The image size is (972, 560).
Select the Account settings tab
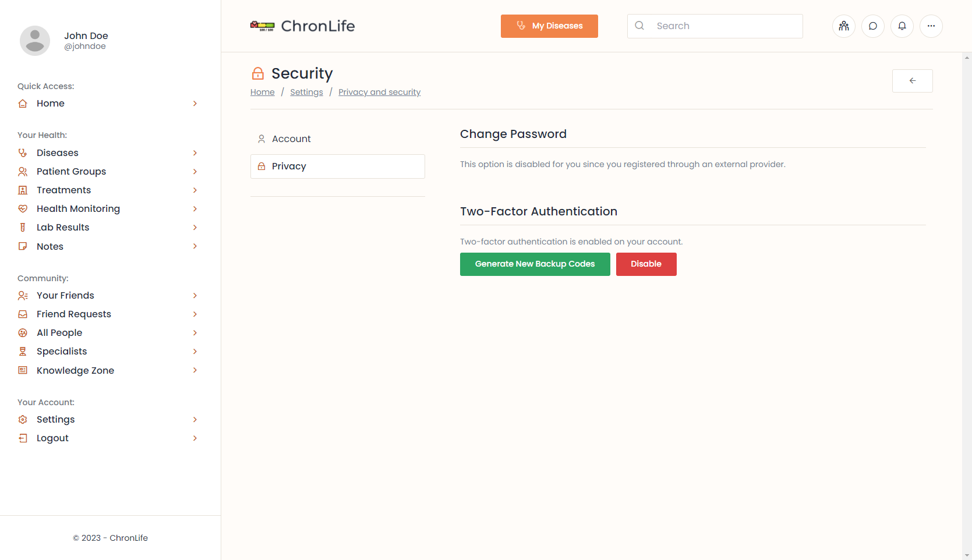[x=338, y=139]
